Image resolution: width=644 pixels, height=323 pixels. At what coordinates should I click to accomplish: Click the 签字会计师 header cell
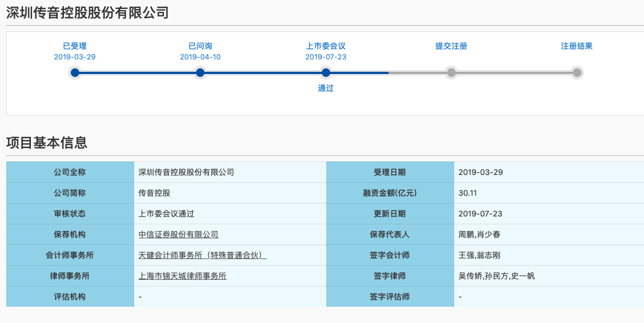point(390,255)
